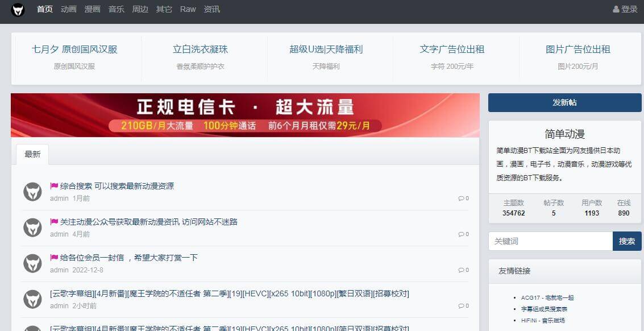Viewport: 644px width, 331px height.
Task: Click avatar beside 给各位会员一封信 post
Action: pos(32,263)
